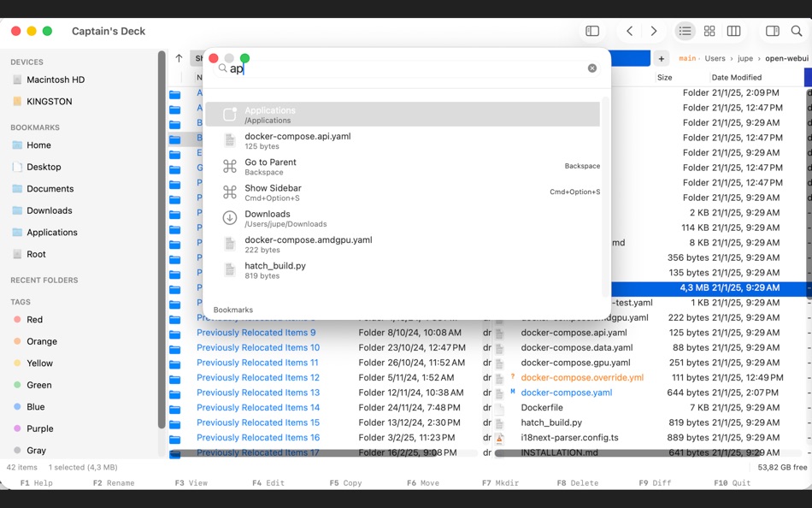
Task: Toggle the sidebar panel icon in toolbar
Action: (x=592, y=31)
